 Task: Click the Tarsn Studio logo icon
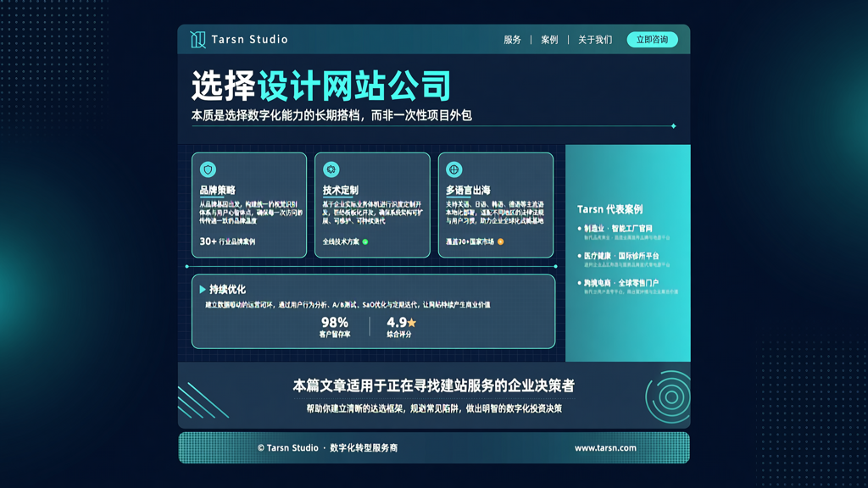(198, 39)
